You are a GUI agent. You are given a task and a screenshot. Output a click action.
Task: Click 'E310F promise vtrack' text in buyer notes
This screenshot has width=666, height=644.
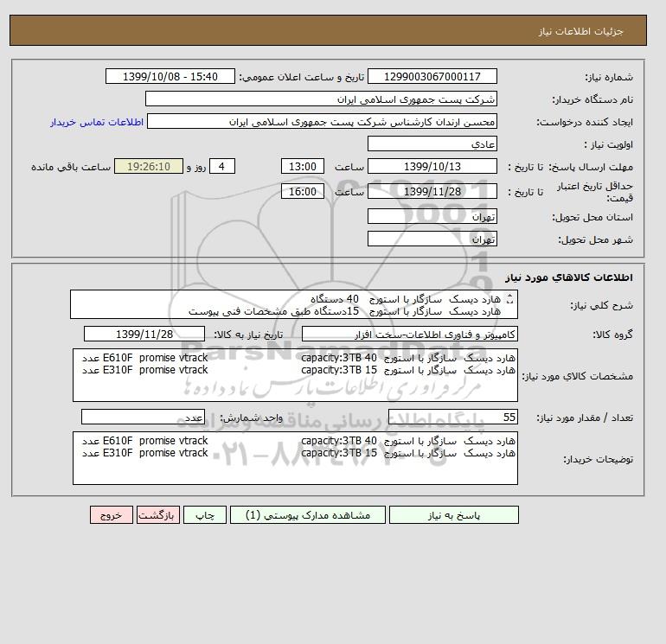pyautogui.click(x=156, y=453)
